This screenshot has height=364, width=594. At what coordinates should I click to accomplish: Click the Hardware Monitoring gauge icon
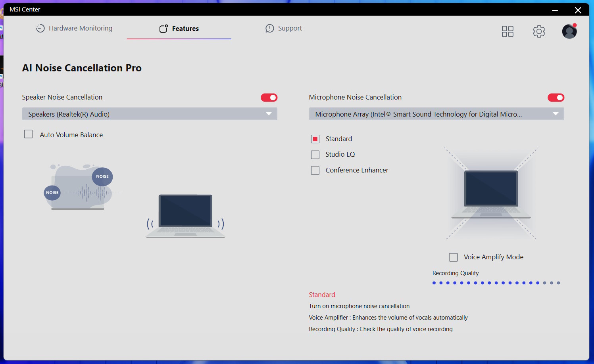(40, 28)
